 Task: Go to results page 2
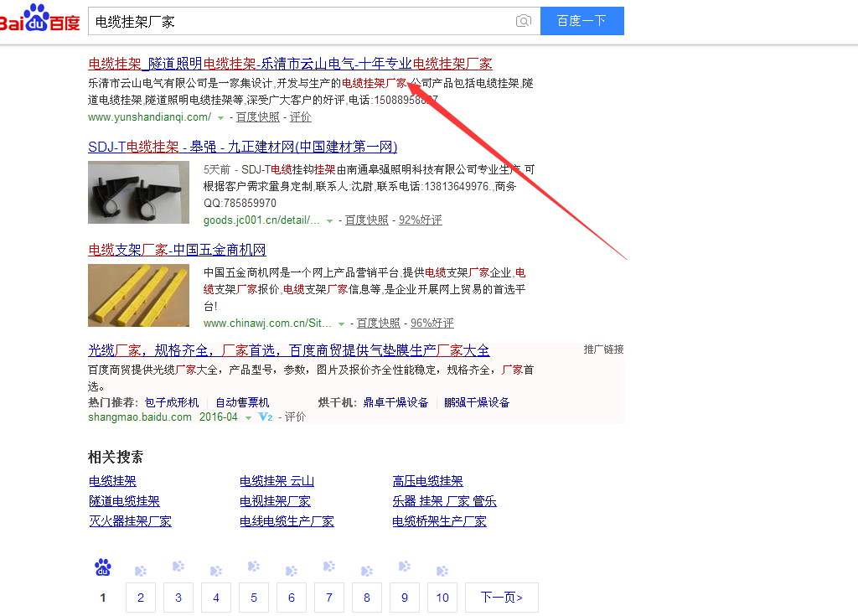click(x=141, y=598)
